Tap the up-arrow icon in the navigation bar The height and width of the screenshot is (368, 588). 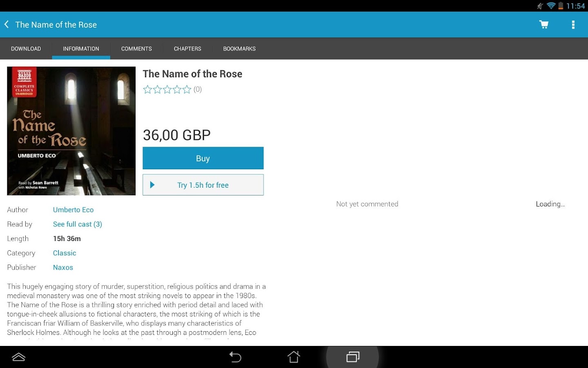click(x=19, y=357)
